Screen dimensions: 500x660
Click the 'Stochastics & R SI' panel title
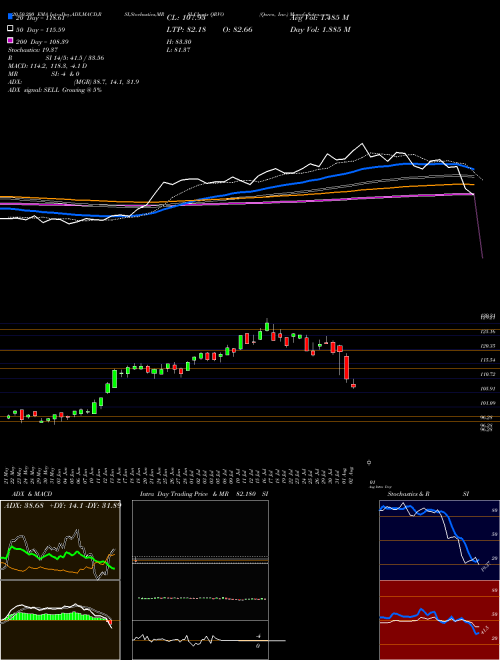428,494
